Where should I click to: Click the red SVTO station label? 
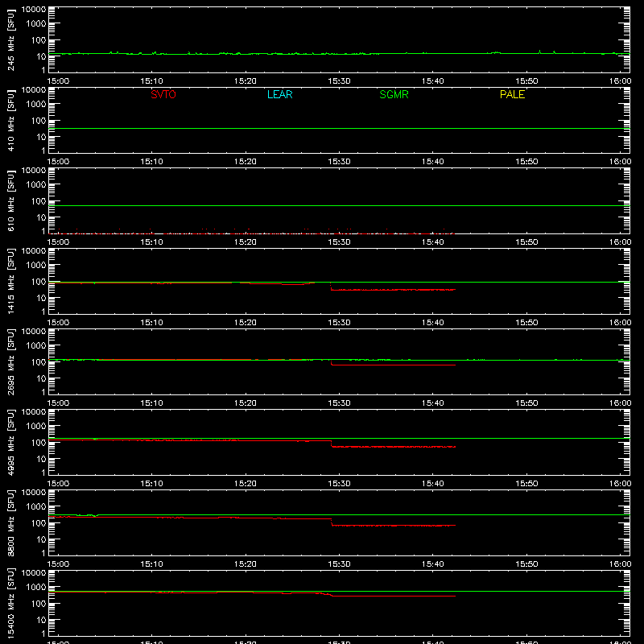(163, 94)
